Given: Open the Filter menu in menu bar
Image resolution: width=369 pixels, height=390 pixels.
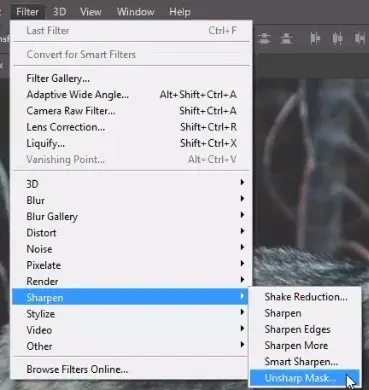Looking at the screenshot, I should tap(27, 12).
